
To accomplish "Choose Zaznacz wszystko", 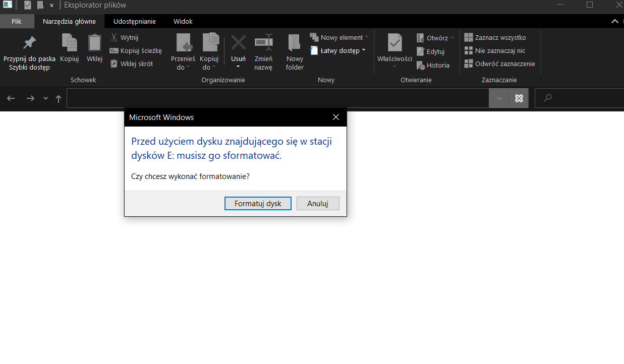I will point(495,37).
